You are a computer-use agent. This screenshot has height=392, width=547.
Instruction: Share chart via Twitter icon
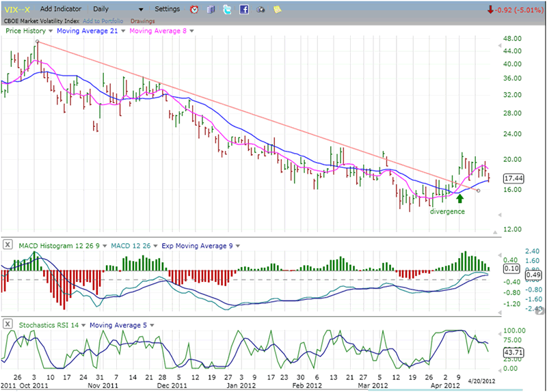coord(227,10)
